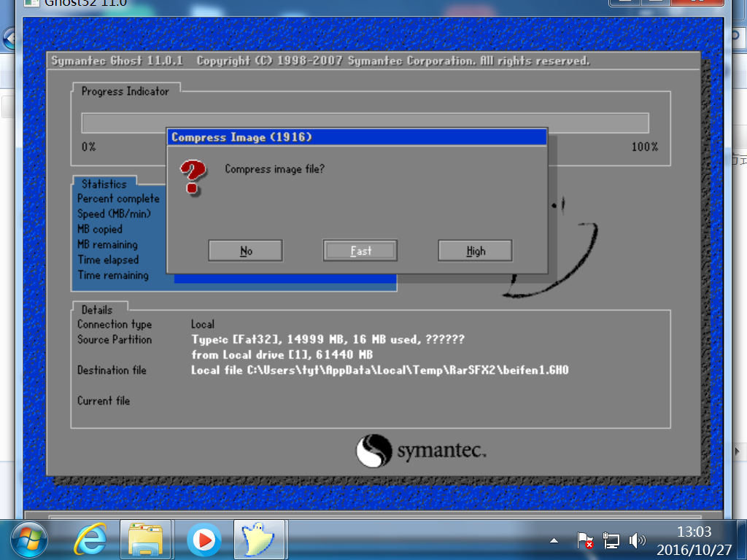Select High compression option

pos(475,251)
